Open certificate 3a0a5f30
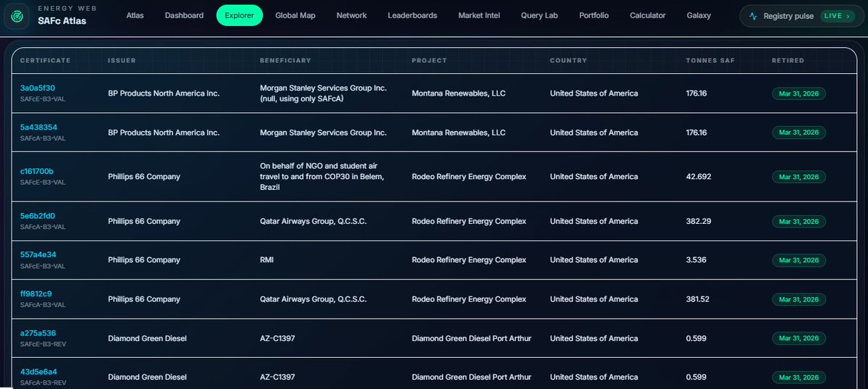Image resolution: width=868 pixels, height=389 pixels. point(38,88)
